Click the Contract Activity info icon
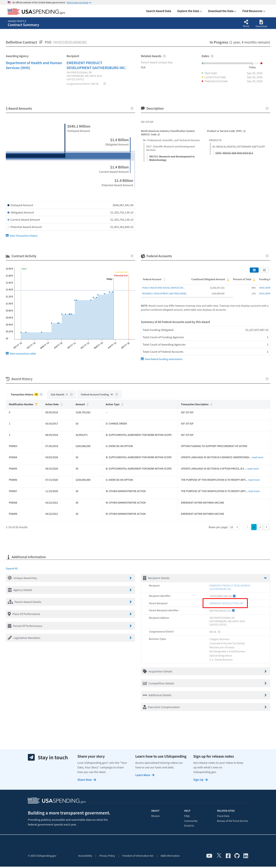This screenshot has width=276, height=868. coord(132,256)
